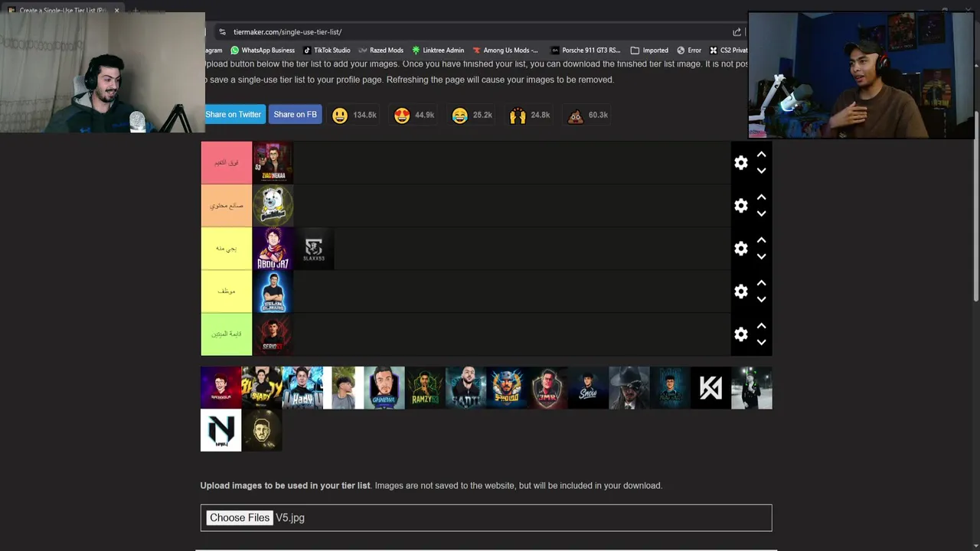980x551 pixels.
Task: Click the share page icon in address bar
Action: (737, 32)
